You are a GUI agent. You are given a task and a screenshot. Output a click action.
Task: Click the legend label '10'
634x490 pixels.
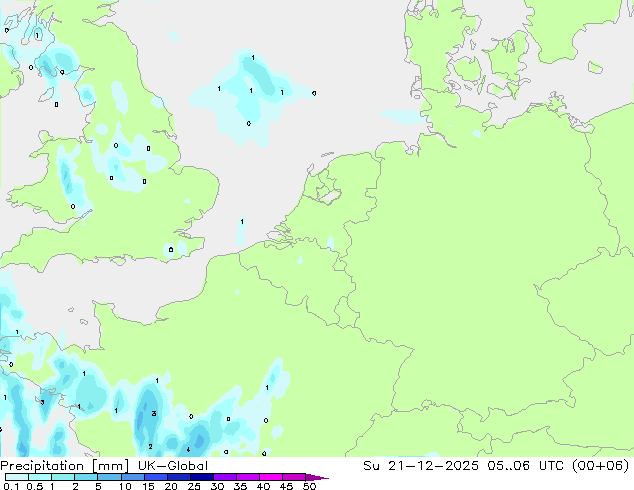click(x=125, y=486)
